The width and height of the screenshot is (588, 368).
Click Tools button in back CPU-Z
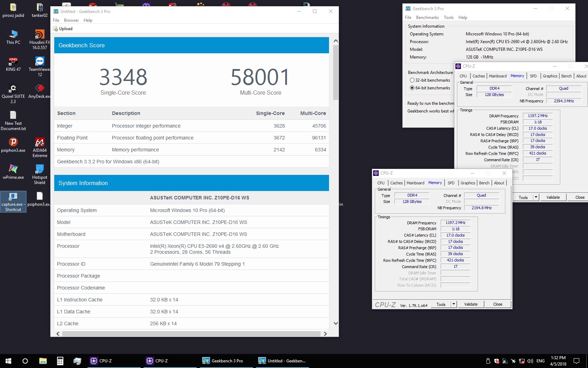coord(523,197)
